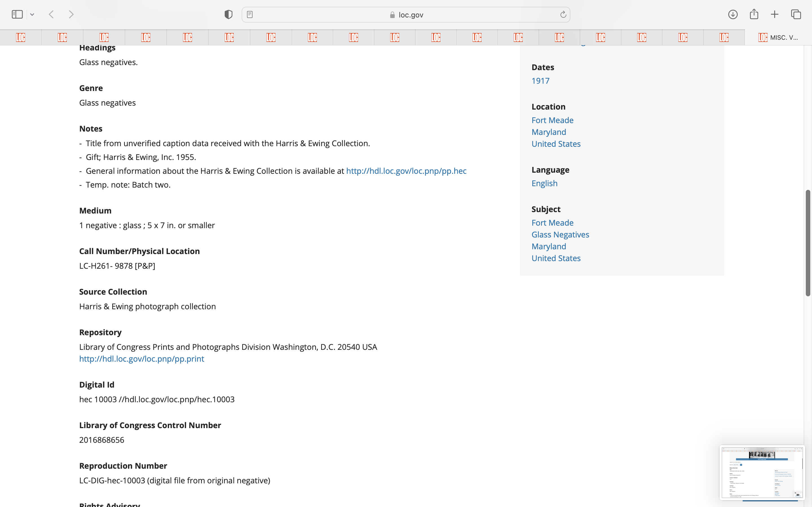Open the privacy shield report icon

[x=228, y=14]
